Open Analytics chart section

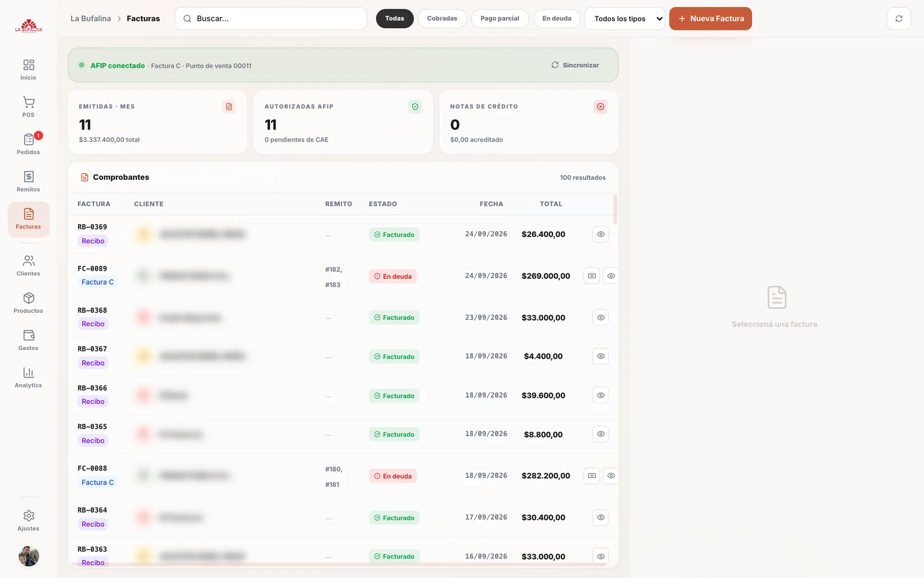click(28, 378)
